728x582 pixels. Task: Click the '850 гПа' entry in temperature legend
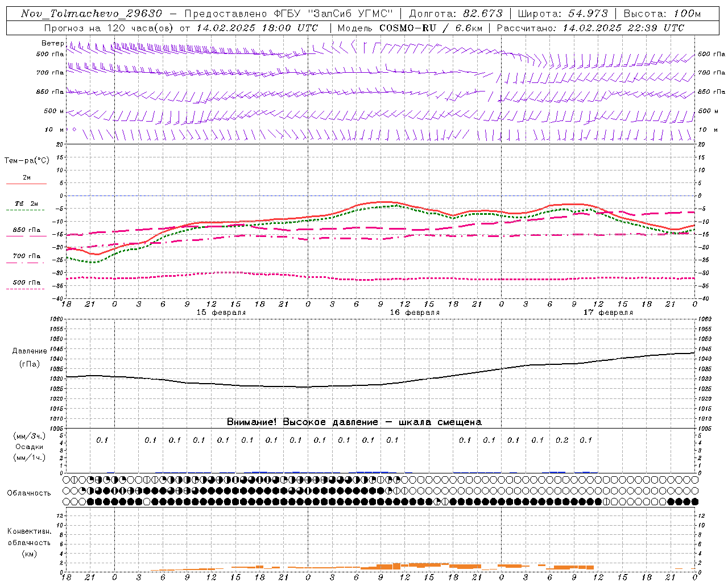point(27,230)
